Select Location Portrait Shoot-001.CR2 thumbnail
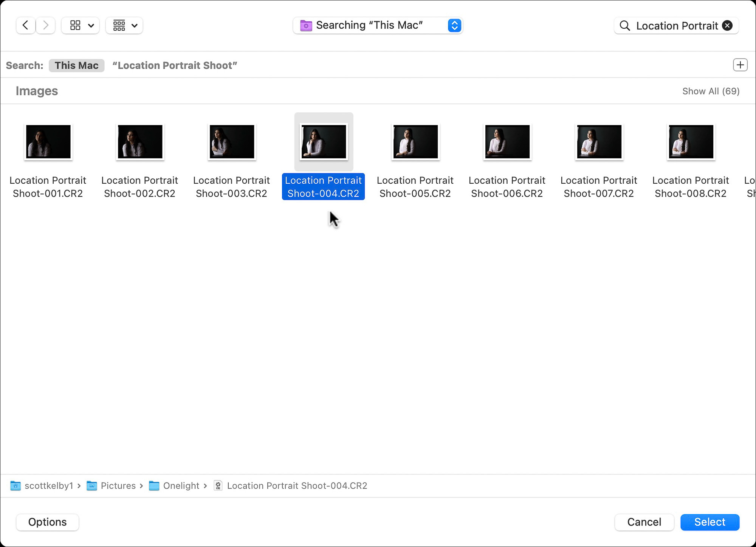The height and width of the screenshot is (547, 756). pos(48,141)
